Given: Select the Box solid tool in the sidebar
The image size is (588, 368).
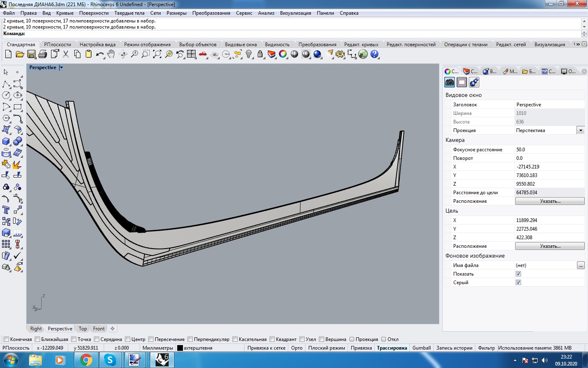Looking at the screenshot, I should 6,141.
